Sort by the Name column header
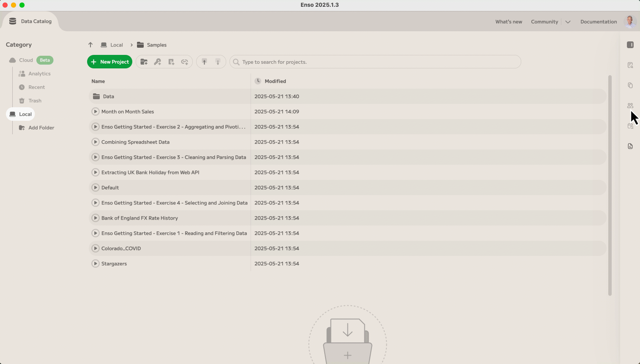 tap(98, 81)
